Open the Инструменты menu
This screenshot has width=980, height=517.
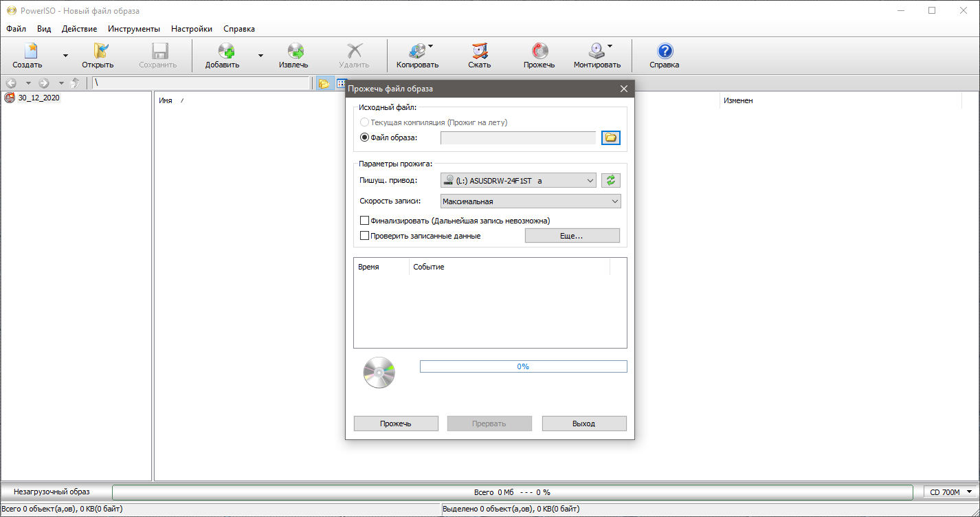pos(134,29)
